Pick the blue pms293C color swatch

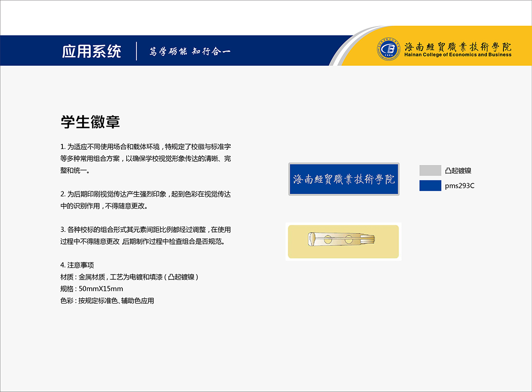[x=430, y=186]
